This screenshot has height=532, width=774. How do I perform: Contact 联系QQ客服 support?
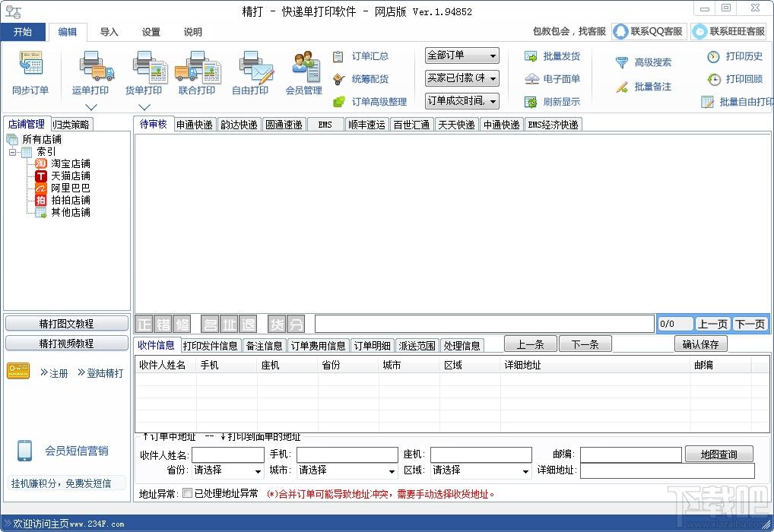click(649, 32)
